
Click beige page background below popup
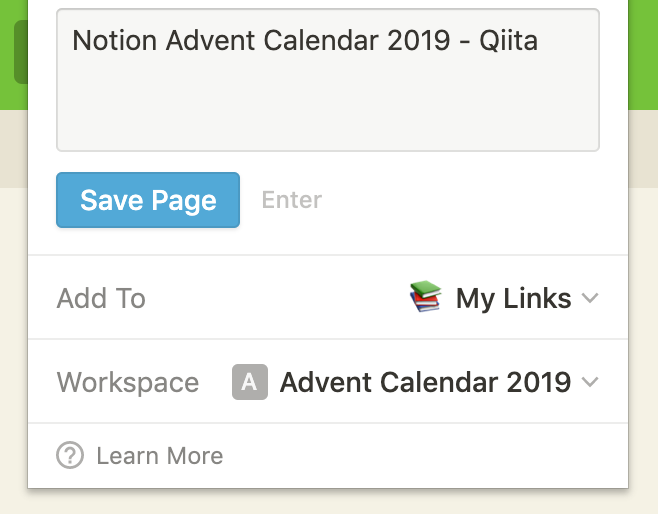click(x=329, y=502)
